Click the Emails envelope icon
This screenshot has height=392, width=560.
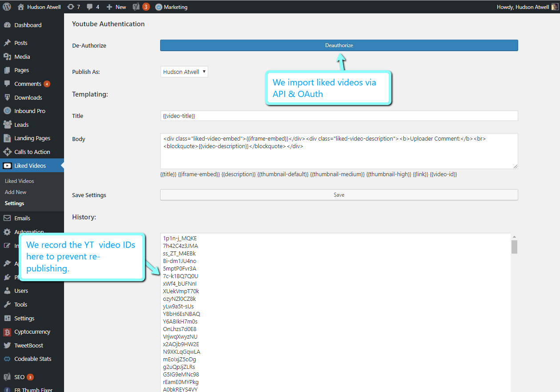click(x=7, y=218)
